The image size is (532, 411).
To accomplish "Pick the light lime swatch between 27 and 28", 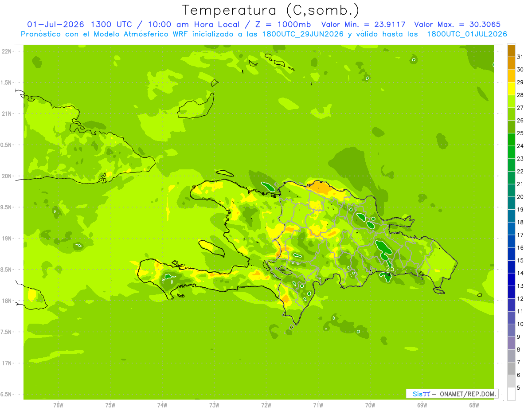I will [x=511, y=101].
